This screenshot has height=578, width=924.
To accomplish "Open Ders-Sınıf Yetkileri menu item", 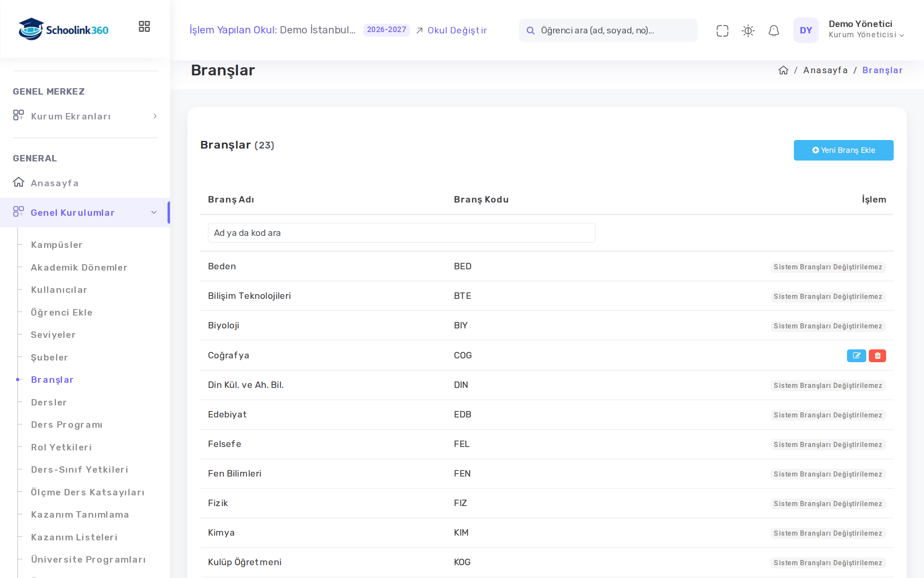I will coord(80,470).
